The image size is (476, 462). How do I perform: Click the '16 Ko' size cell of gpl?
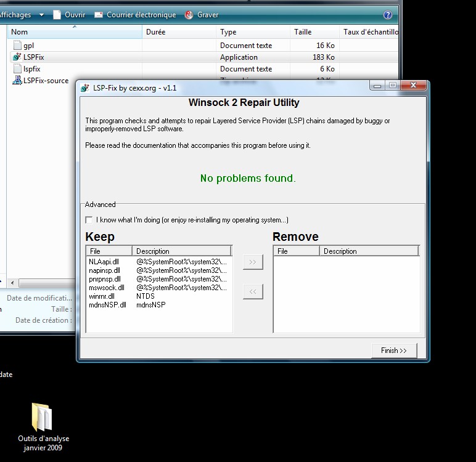tap(326, 46)
